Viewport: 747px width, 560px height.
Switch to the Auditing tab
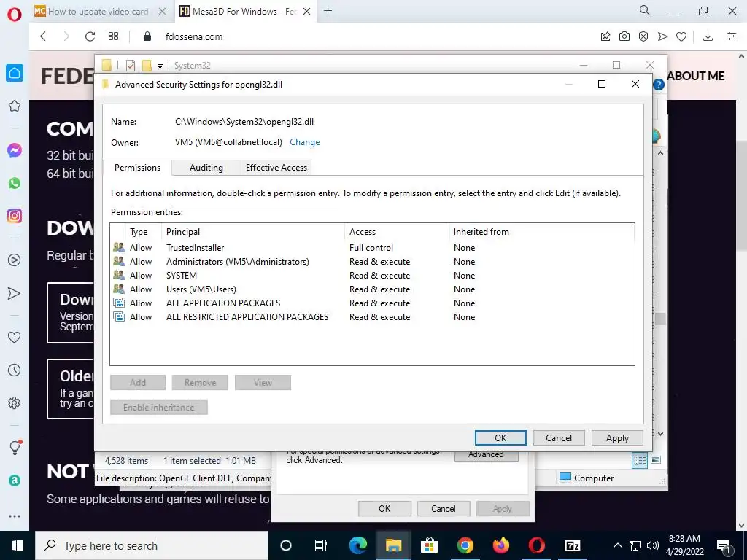[206, 168]
